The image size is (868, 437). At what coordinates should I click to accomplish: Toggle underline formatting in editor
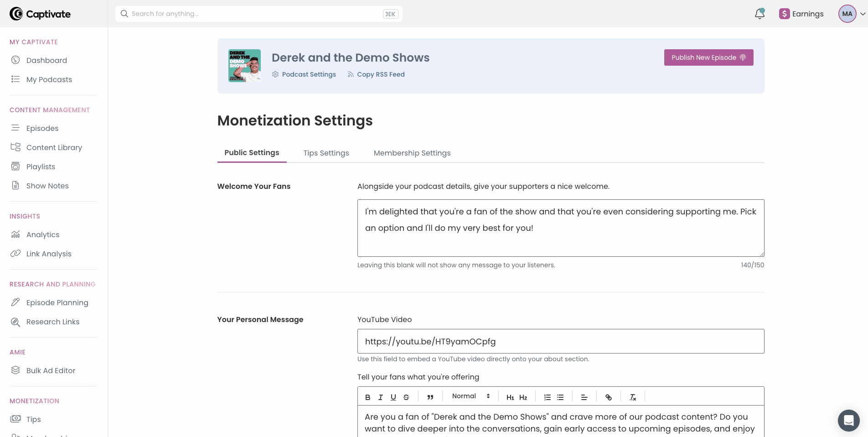pyautogui.click(x=393, y=397)
